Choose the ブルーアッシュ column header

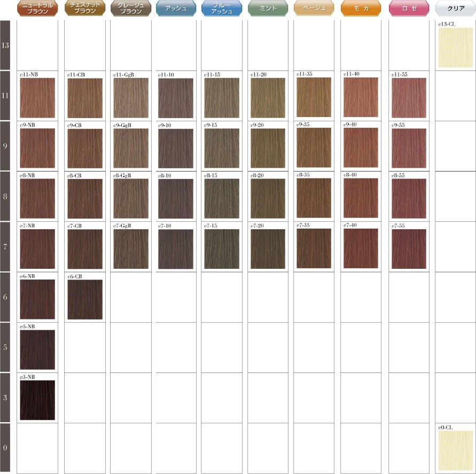221,7
